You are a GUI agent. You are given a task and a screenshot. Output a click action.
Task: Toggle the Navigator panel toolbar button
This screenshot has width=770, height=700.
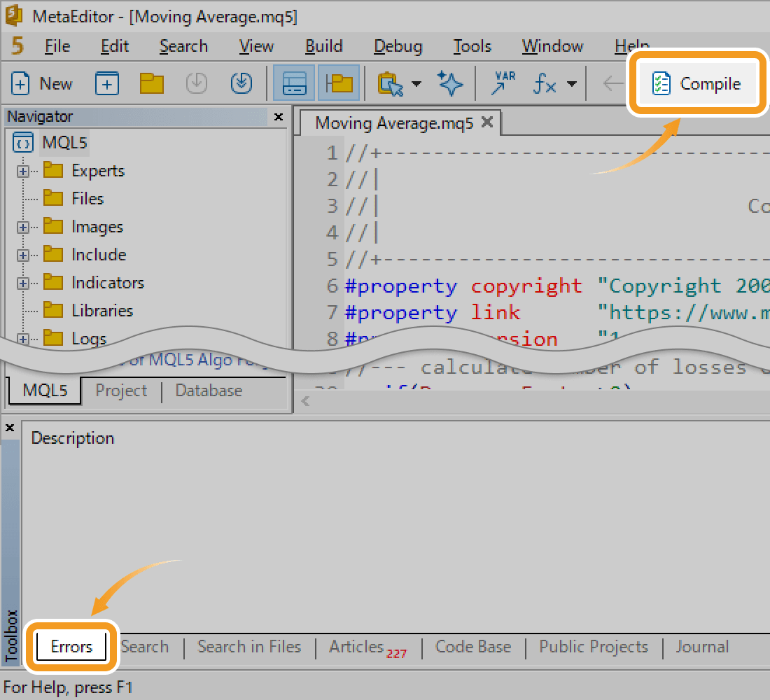pyautogui.click(x=339, y=84)
